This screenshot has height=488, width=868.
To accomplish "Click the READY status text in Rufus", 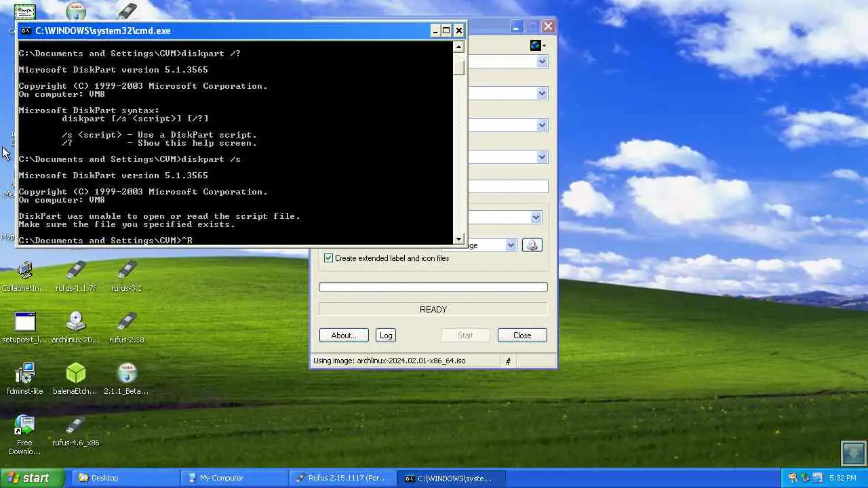I will pos(433,309).
